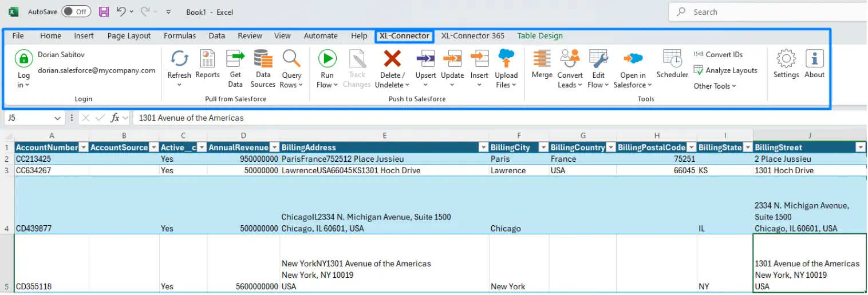Viewport: 868px width, 295px height.
Task: Open the Reports tool
Action: (x=207, y=64)
